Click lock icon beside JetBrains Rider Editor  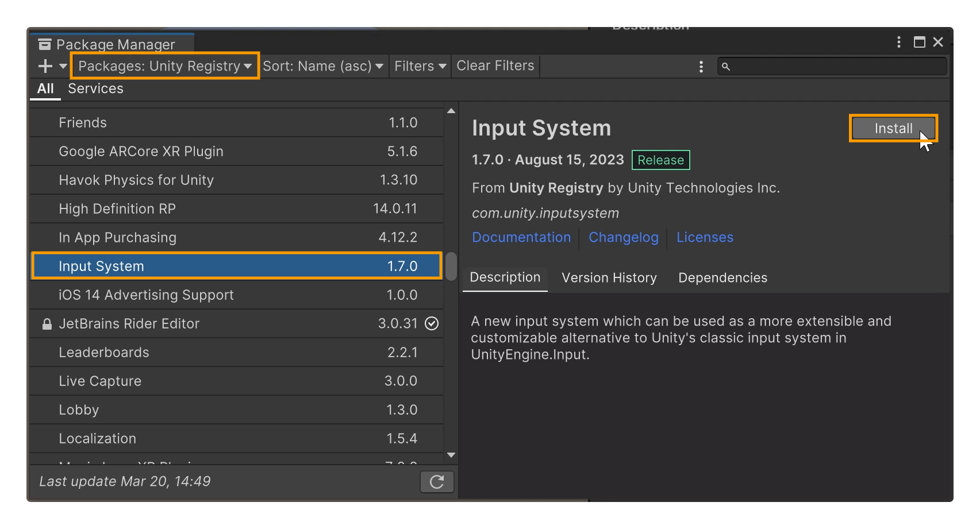(47, 324)
